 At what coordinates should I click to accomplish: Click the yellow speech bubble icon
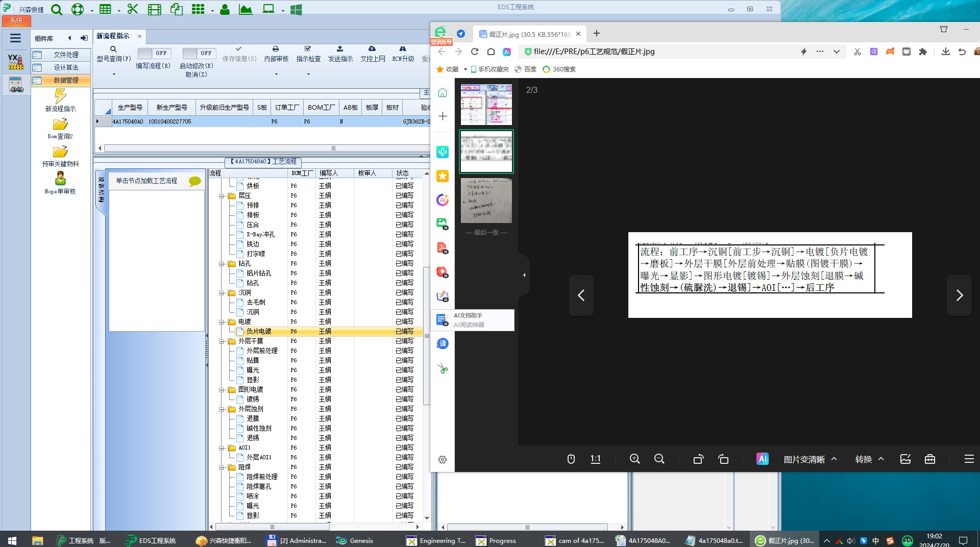click(194, 181)
